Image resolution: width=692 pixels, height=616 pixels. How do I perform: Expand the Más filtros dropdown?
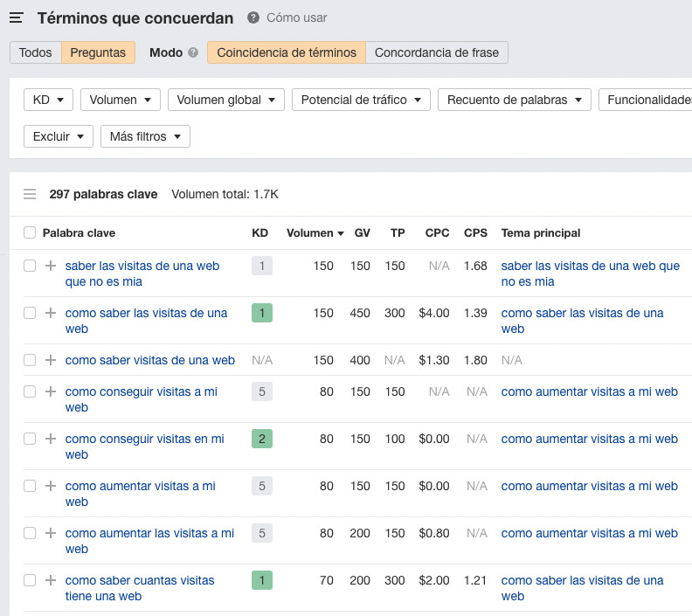[145, 136]
